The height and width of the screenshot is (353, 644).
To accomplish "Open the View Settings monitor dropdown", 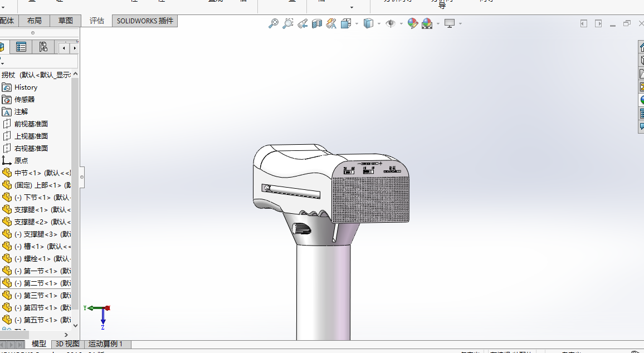I will [x=450, y=23].
